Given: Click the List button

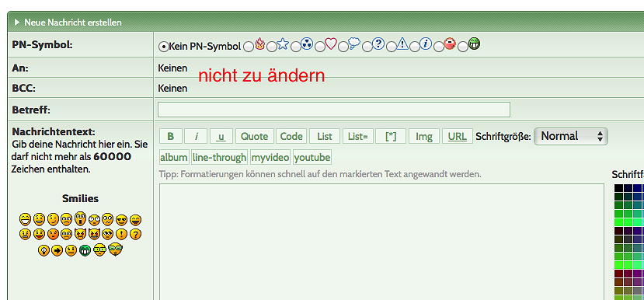Looking at the screenshot, I should [x=325, y=136].
